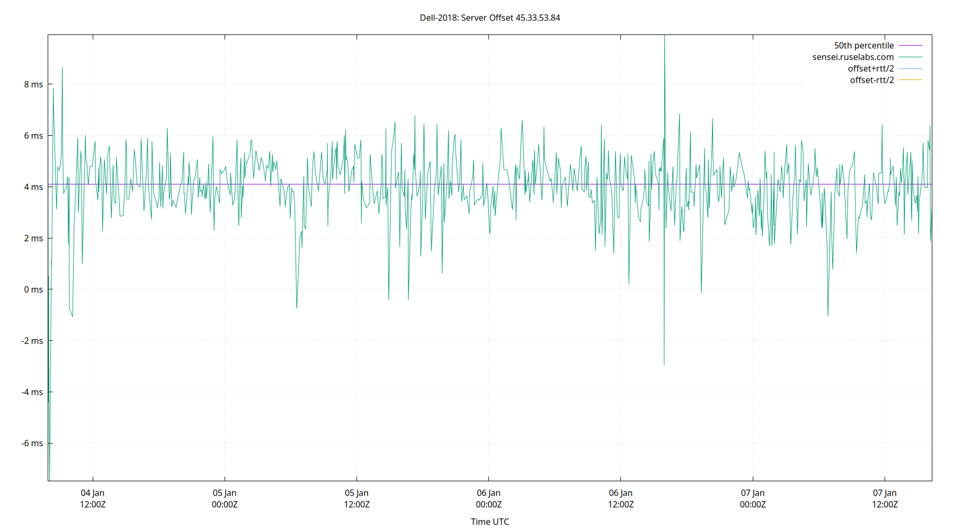
Task: Toggle the offset+rtt/2 legend entry
Action: (871, 68)
